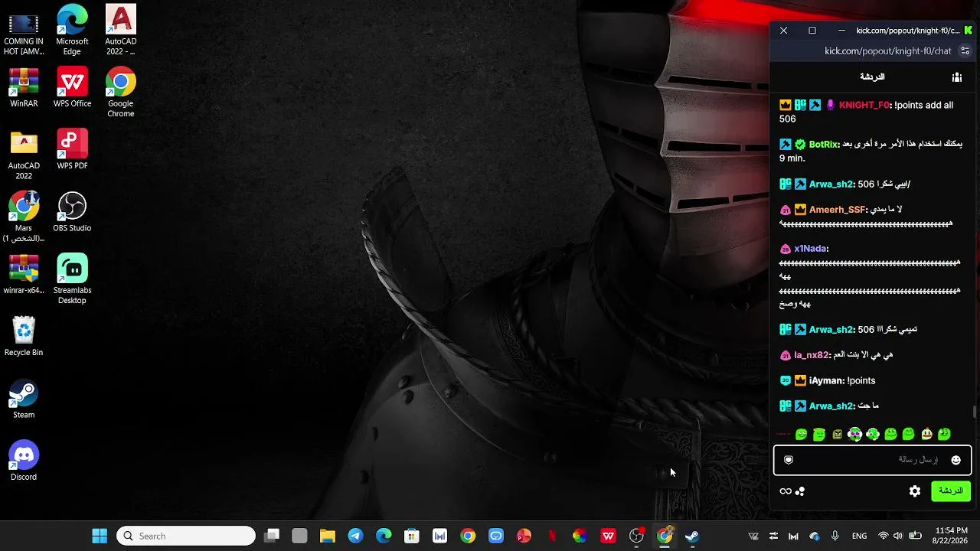Image resolution: width=980 pixels, height=551 pixels.
Task: Select WPS Office desktop shortcut
Action: coord(72,88)
